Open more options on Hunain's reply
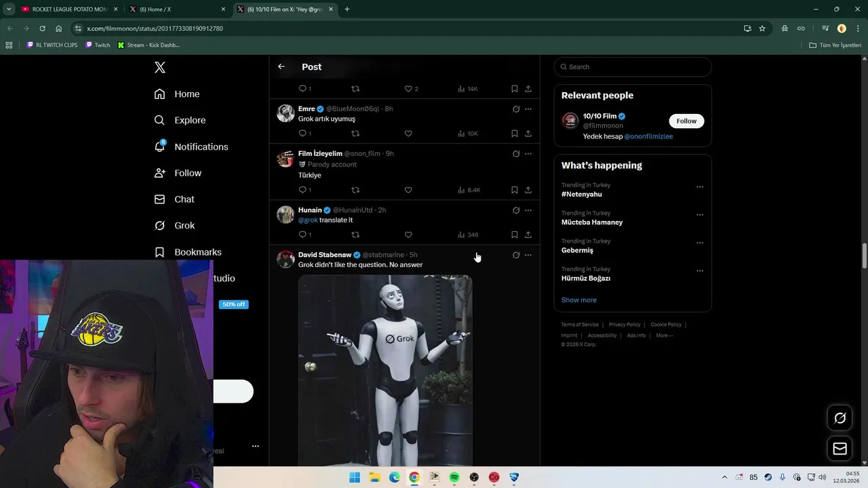This screenshot has width=868, height=488. 528,210
